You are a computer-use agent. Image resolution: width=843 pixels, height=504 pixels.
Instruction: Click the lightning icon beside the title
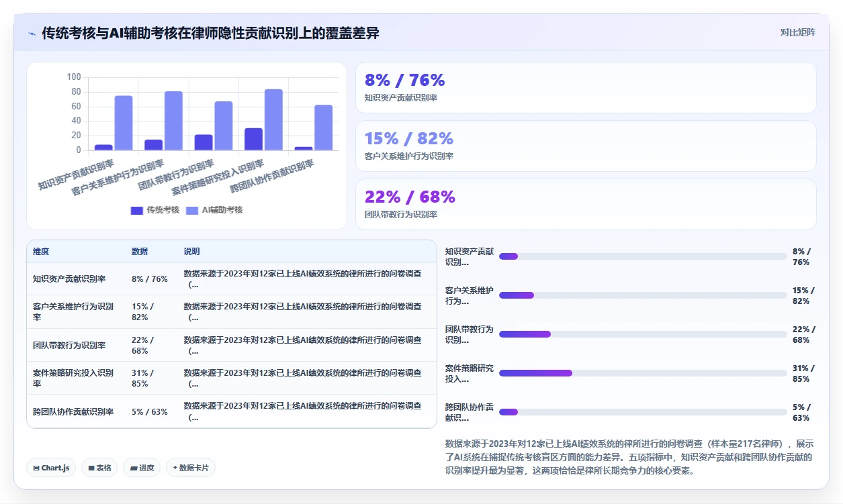[32, 33]
